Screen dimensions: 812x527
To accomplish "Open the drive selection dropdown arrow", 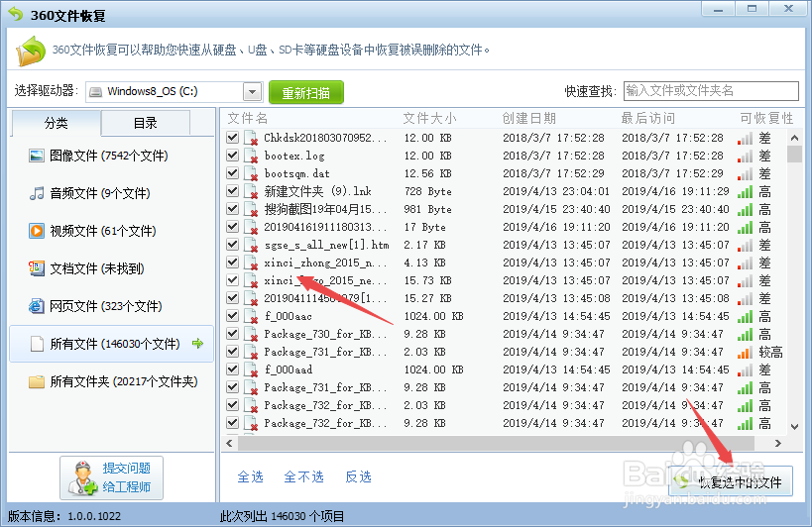I will [252, 92].
